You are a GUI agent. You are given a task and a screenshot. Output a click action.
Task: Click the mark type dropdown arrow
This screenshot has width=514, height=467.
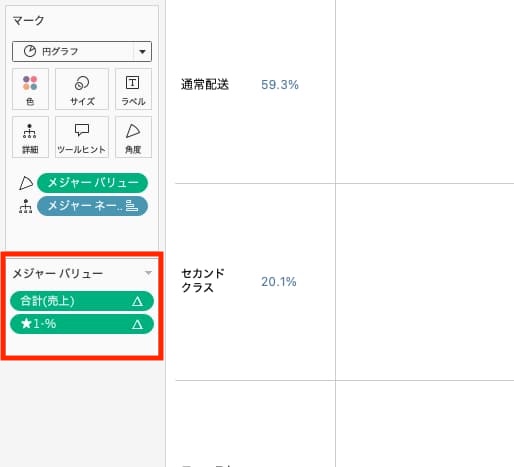tap(142, 52)
